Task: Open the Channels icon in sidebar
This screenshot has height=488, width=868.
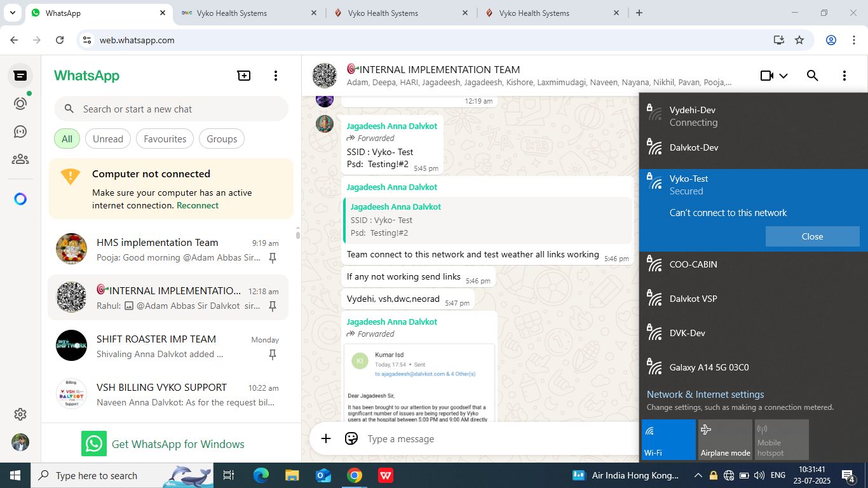Action: tap(20, 132)
